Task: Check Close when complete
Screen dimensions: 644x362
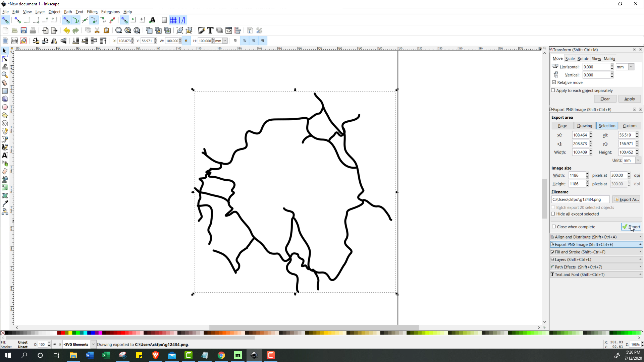Action: tap(554, 227)
